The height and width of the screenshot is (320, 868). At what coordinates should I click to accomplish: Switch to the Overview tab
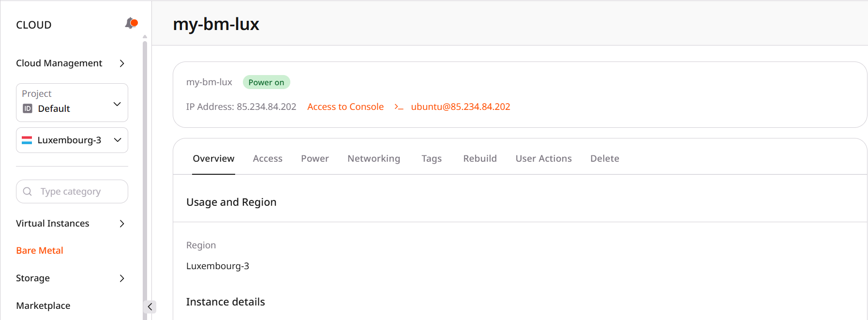coord(213,159)
